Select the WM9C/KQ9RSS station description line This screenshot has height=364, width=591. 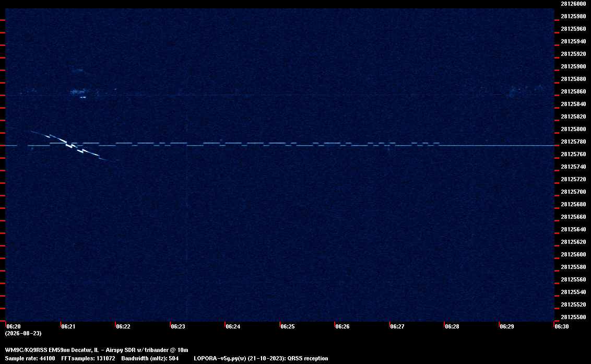97,350
